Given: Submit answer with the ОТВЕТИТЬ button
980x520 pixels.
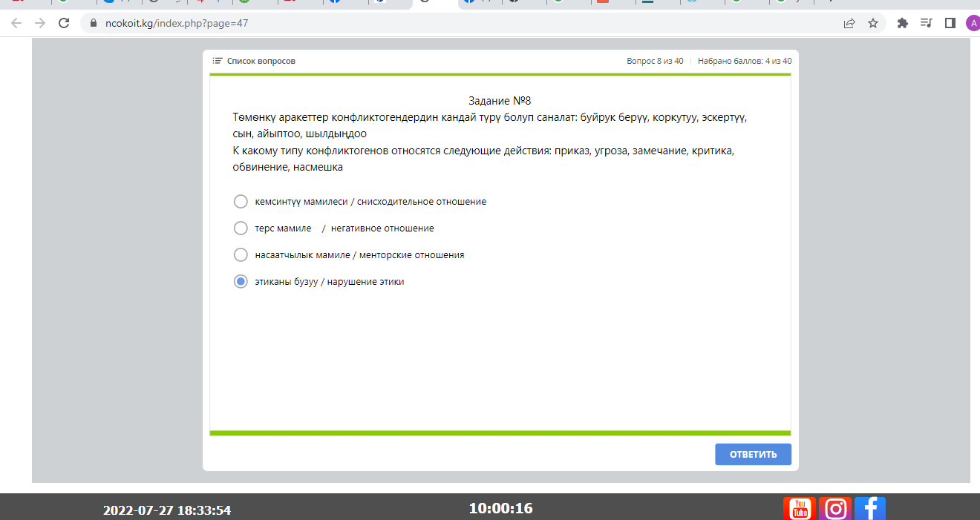Looking at the screenshot, I should [x=753, y=455].
